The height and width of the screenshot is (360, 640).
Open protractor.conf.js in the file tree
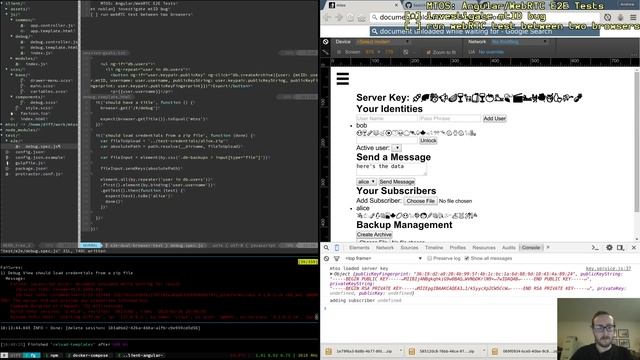click(x=39, y=174)
